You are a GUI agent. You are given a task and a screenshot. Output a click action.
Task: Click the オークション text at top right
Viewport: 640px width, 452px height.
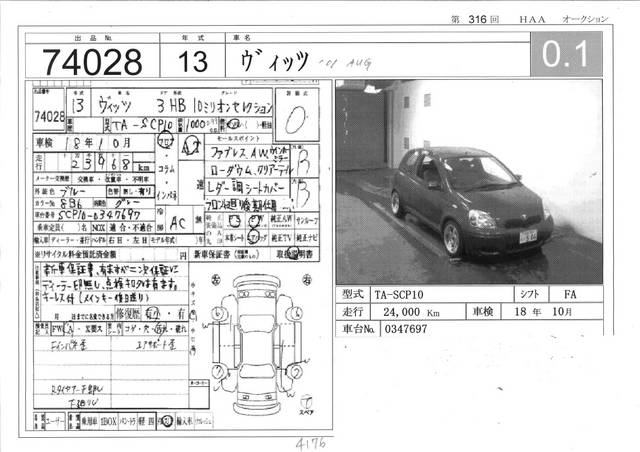point(585,19)
